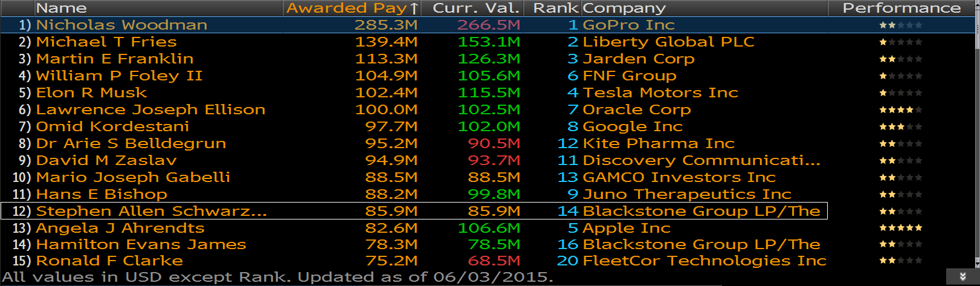Screen dimensions: 980x286
Task: Click 93.7M current value
Action: click(494, 160)
